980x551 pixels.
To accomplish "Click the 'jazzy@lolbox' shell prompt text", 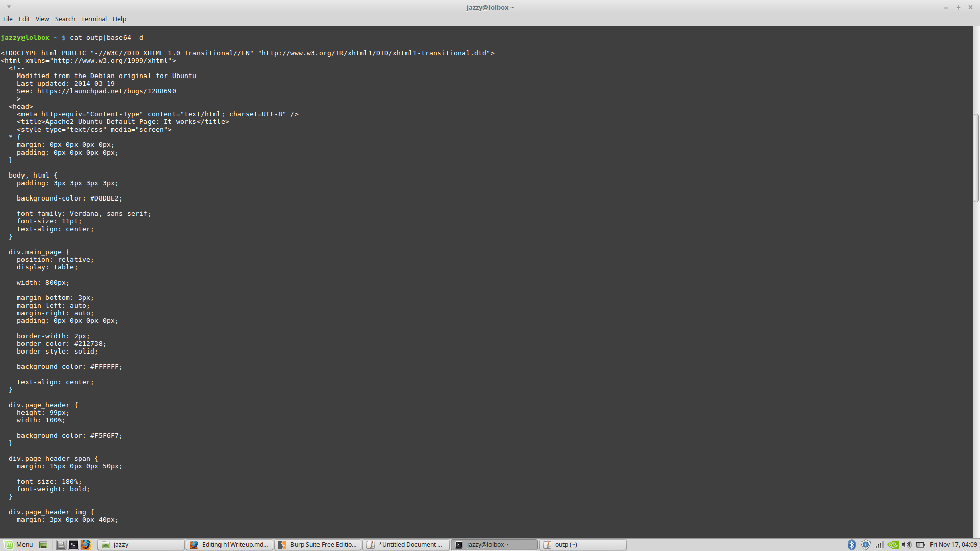I will pyautogui.click(x=25, y=38).
